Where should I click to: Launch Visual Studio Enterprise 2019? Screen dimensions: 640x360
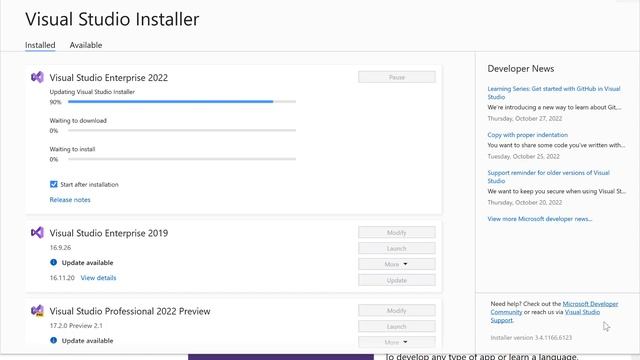click(397, 249)
